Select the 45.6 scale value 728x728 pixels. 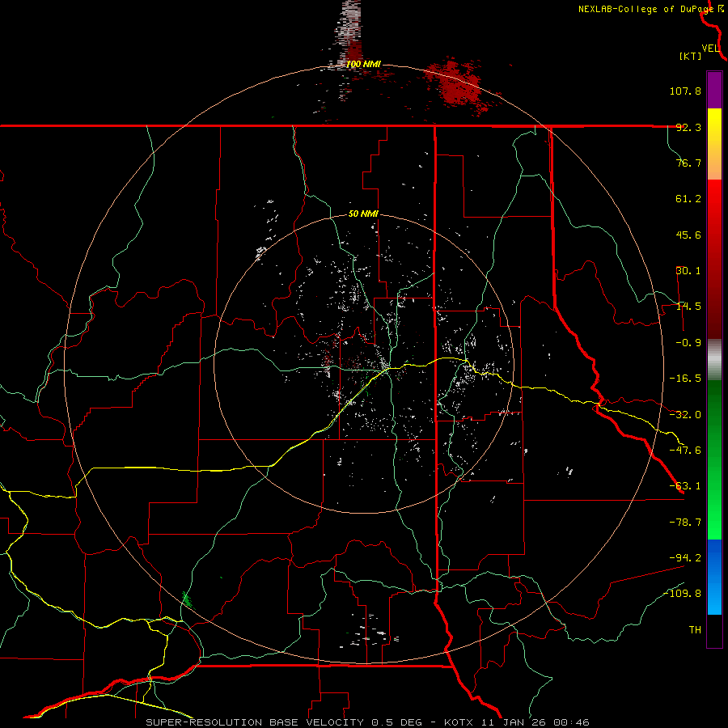(x=688, y=235)
